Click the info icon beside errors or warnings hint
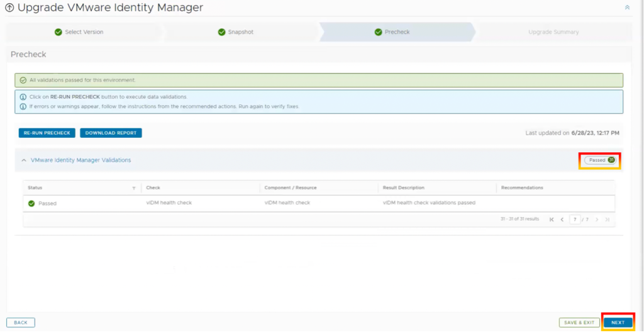 pyautogui.click(x=23, y=106)
